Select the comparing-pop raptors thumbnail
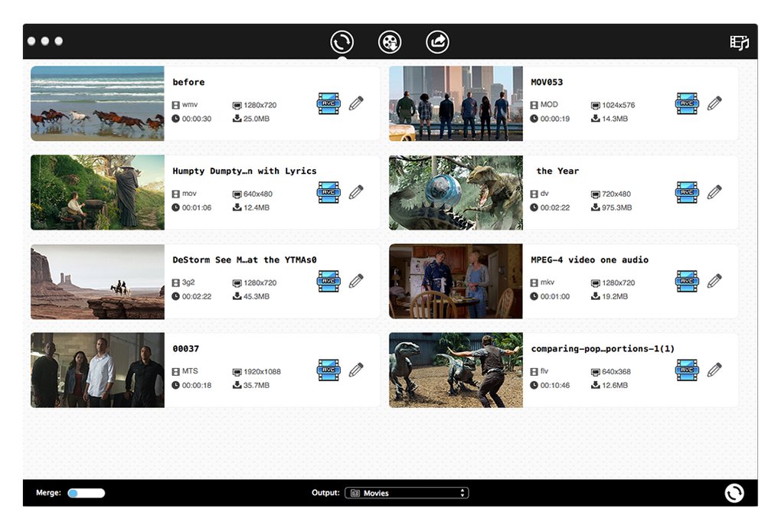 tap(456, 370)
